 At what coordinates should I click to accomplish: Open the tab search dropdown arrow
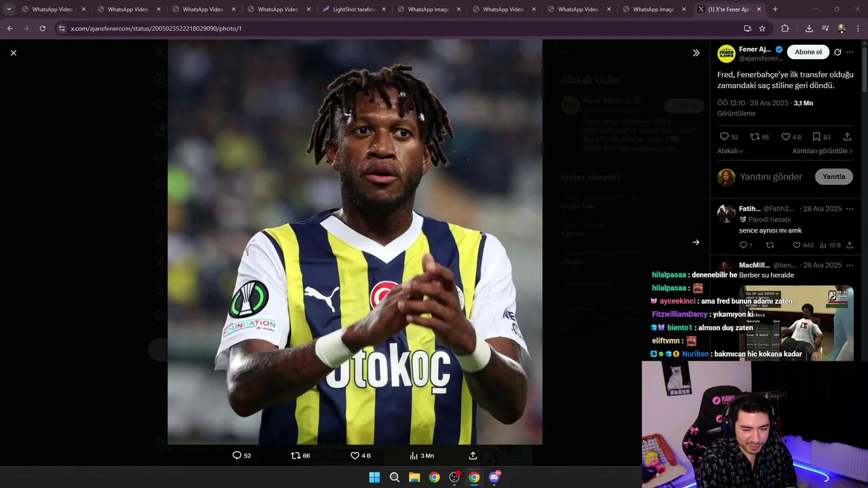[9, 9]
